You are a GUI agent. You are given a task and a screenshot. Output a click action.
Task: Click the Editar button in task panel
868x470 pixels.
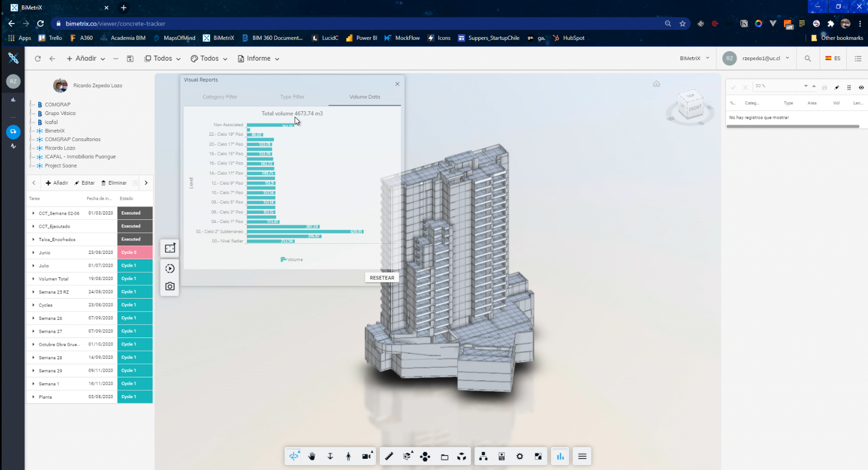(85, 183)
